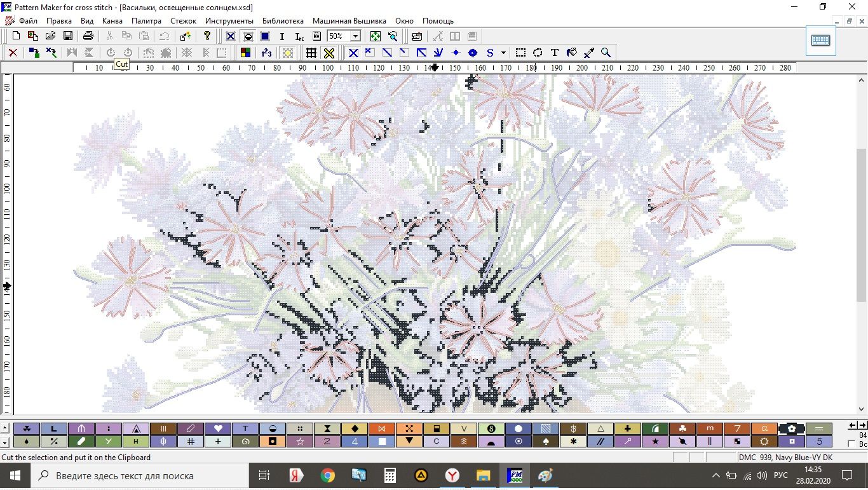Click the French knot tool

pyautogui.click(x=456, y=53)
